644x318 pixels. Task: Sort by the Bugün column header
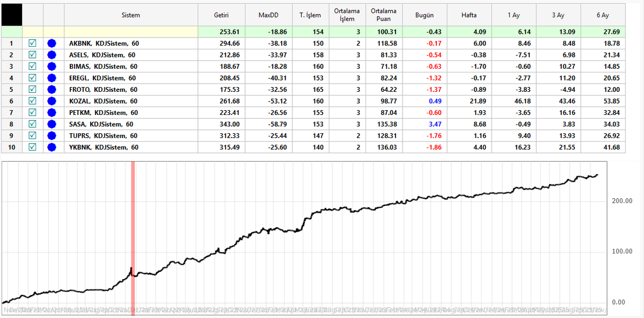tap(424, 15)
